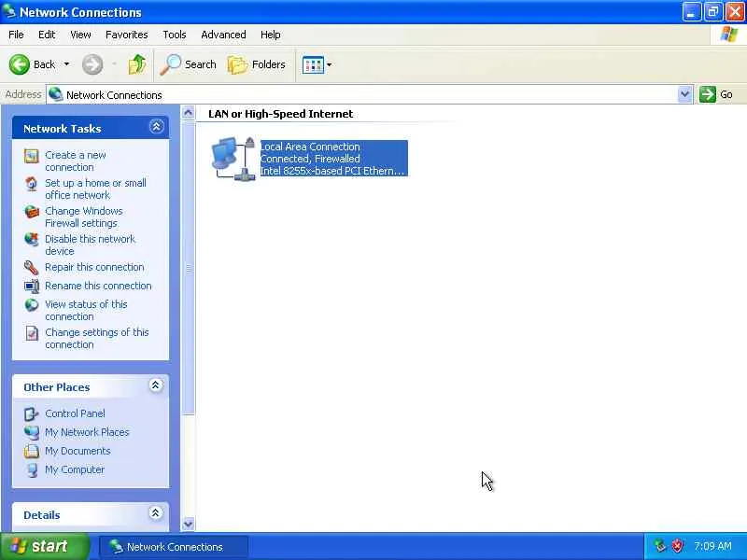Click the My Documents folder icon
The width and height of the screenshot is (747, 560).
point(32,451)
